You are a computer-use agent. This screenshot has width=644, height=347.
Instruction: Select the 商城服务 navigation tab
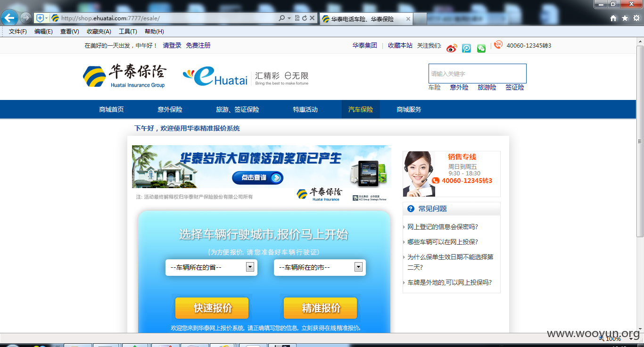[x=409, y=109]
